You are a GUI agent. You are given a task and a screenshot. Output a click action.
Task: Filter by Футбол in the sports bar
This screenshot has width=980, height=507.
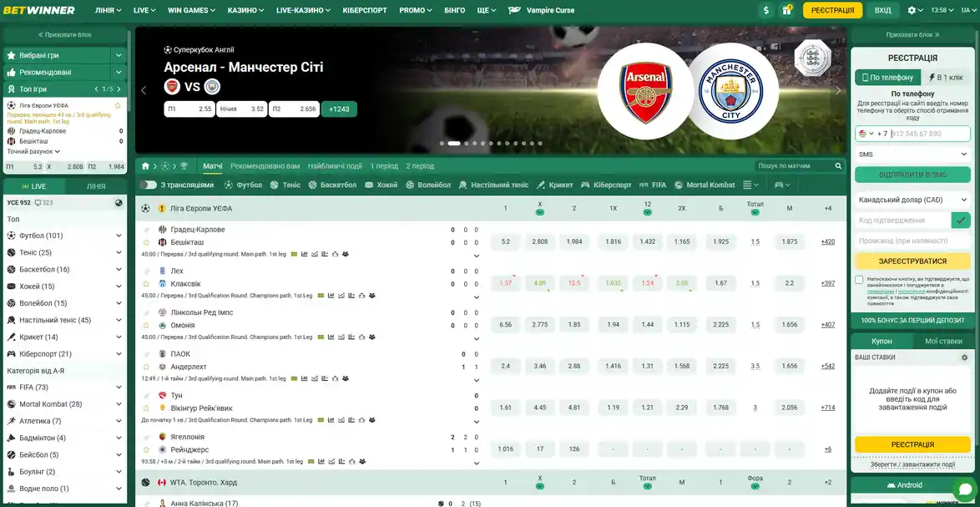pyautogui.click(x=243, y=185)
